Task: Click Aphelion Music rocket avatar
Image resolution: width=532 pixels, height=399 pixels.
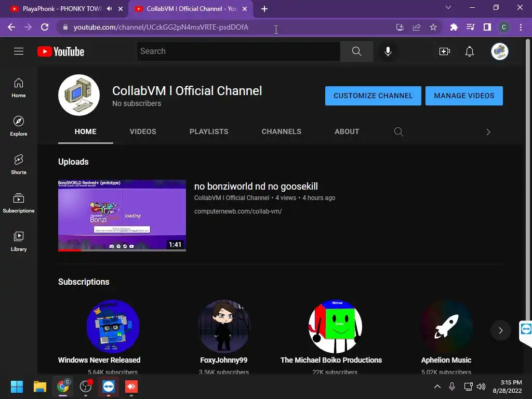Action: tap(446, 326)
